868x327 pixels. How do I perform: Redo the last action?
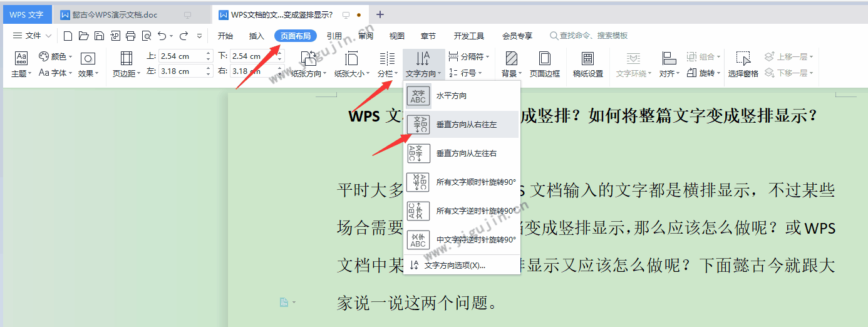coord(183,36)
